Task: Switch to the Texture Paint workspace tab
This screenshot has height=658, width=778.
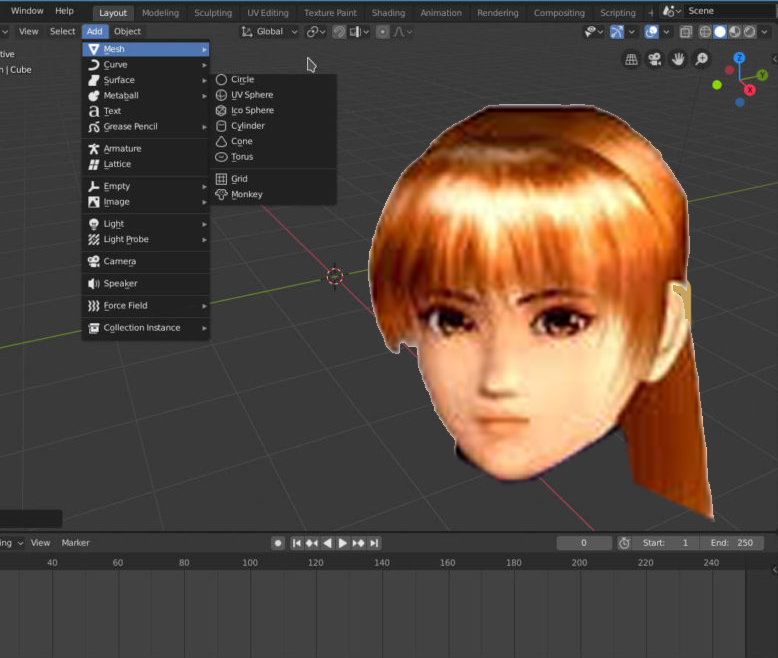Action: click(330, 13)
